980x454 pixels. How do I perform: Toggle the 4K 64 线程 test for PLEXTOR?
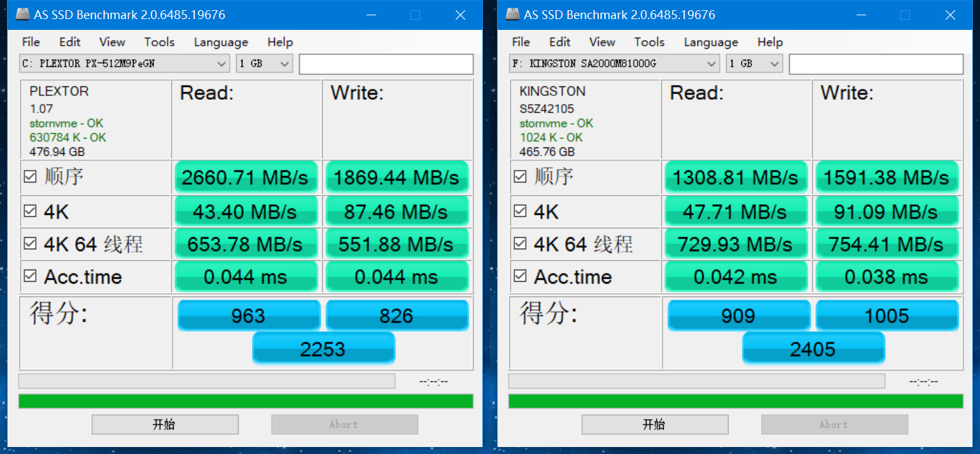(30, 244)
